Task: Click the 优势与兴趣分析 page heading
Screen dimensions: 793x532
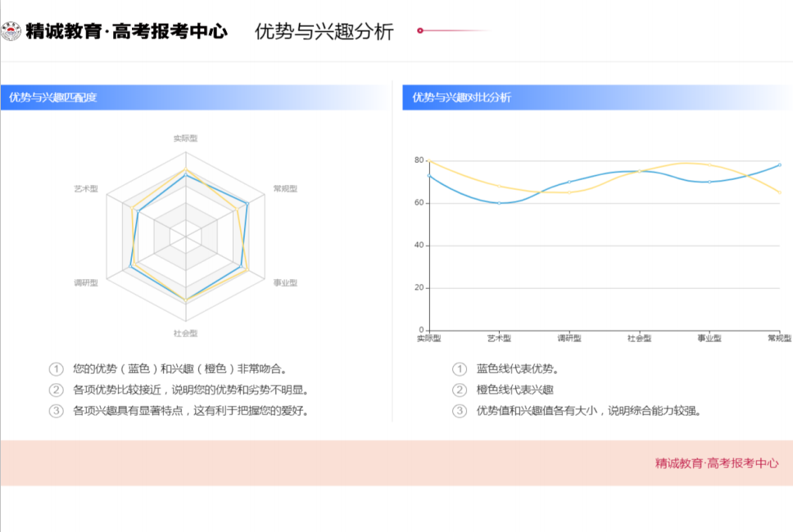Action: (x=324, y=32)
